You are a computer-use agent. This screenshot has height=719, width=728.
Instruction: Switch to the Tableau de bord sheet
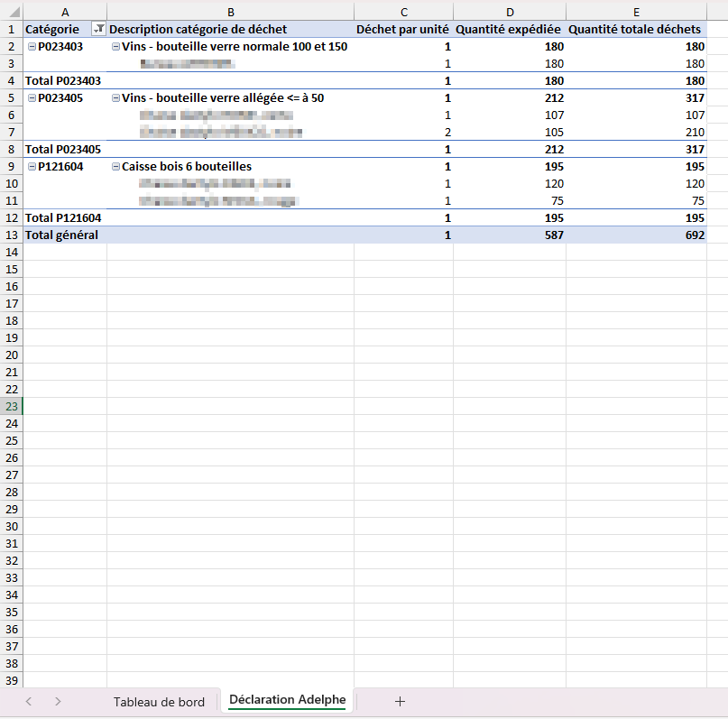(x=159, y=702)
